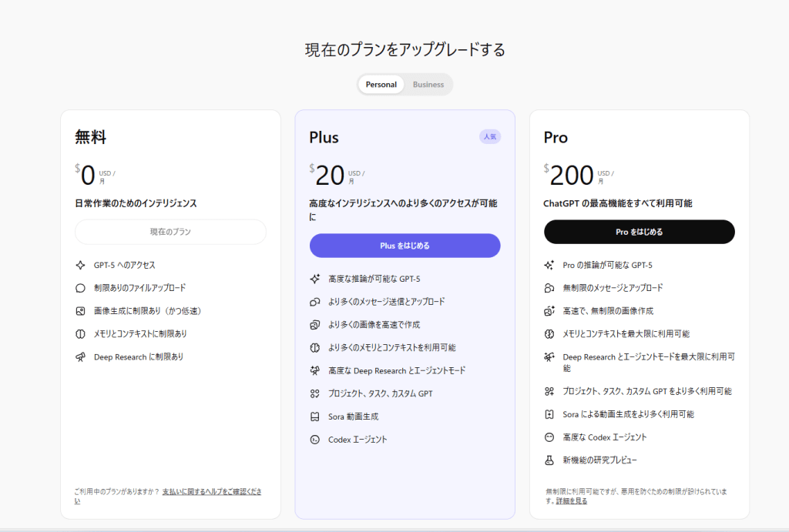The image size is (789, 532).
Task: Click the image icon next to 画像生成に制限あり
Action: point(80,311)
